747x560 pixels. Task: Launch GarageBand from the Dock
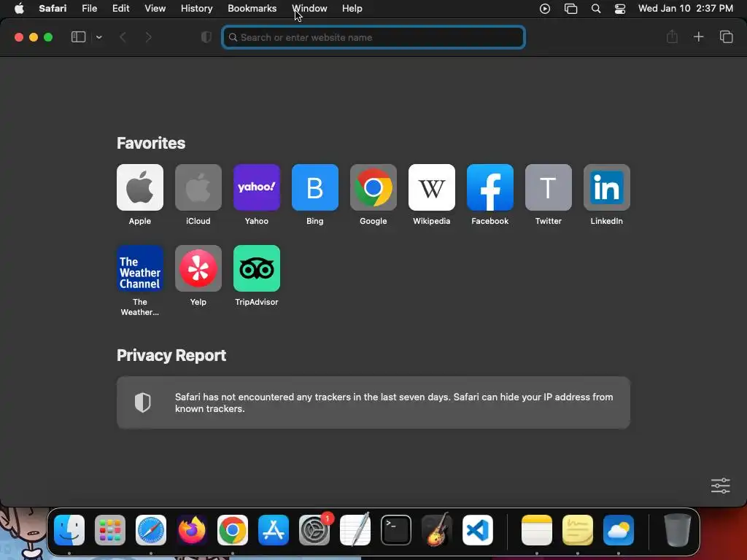pos(437,529)
